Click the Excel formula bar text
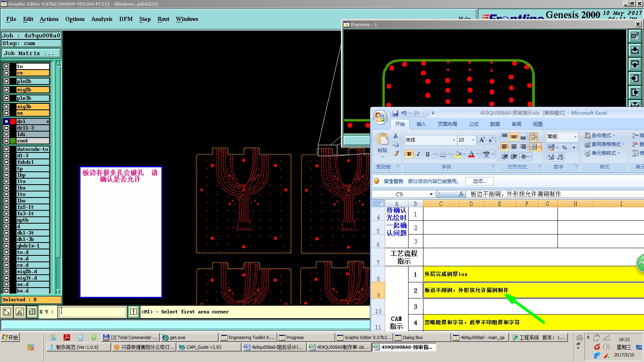Screen dimensions: 644x362 click(x=516, y=194)
